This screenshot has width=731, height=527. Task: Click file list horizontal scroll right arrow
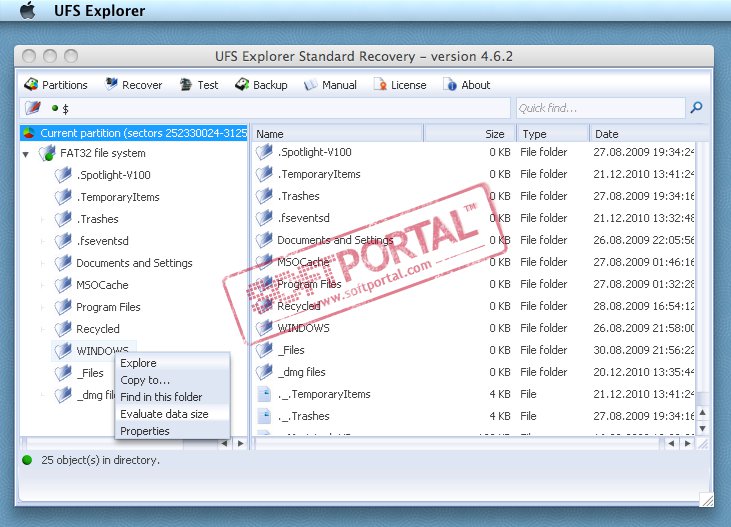[x=688, y=444]
